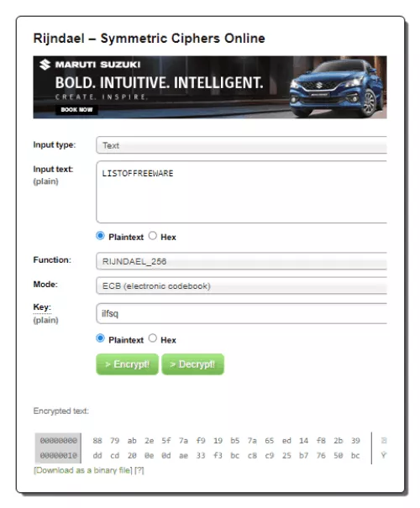420x508 pixels.
Task: Click the 00000010 offset cell in the hex output
Action: pos(58,455)
